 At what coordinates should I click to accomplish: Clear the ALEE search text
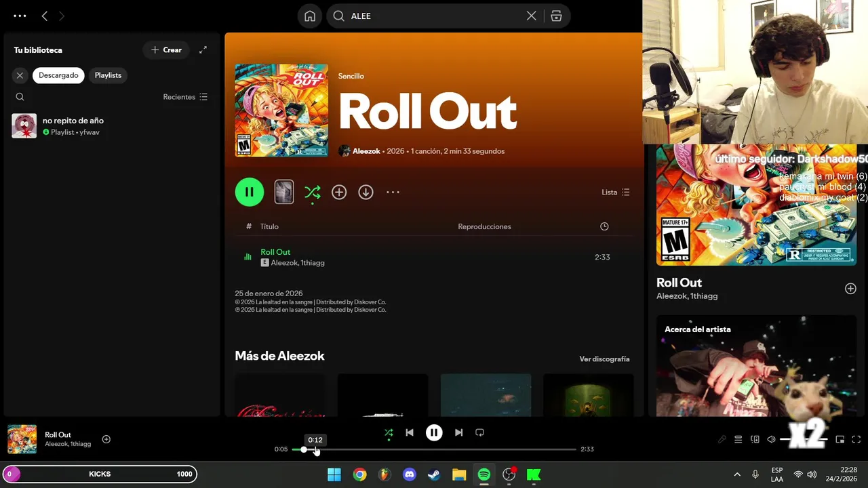pos(532,16)
